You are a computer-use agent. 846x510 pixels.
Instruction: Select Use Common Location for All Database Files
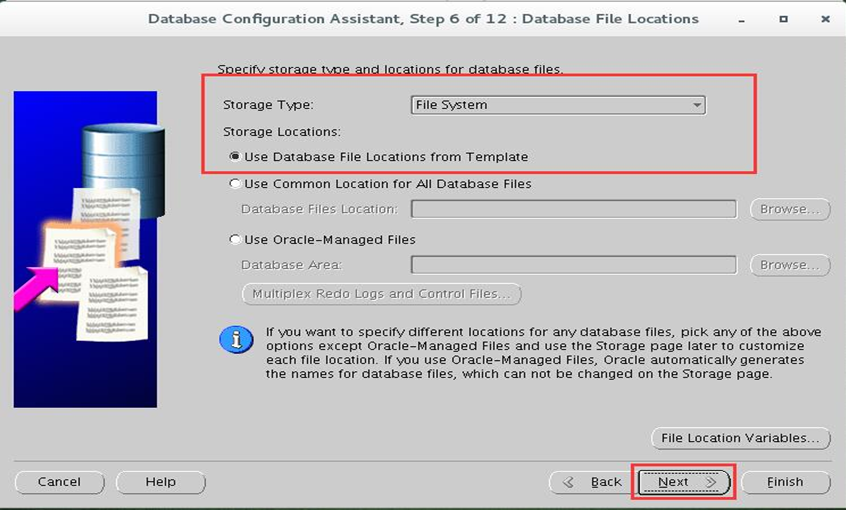click(380, 184)
